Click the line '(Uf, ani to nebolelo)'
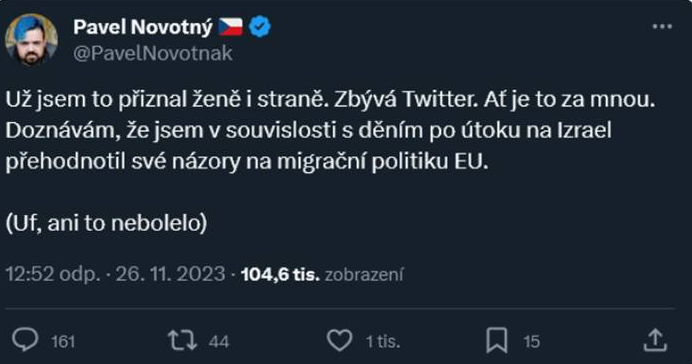Screen dimensions: 692x364 click(x=106, y=223)
